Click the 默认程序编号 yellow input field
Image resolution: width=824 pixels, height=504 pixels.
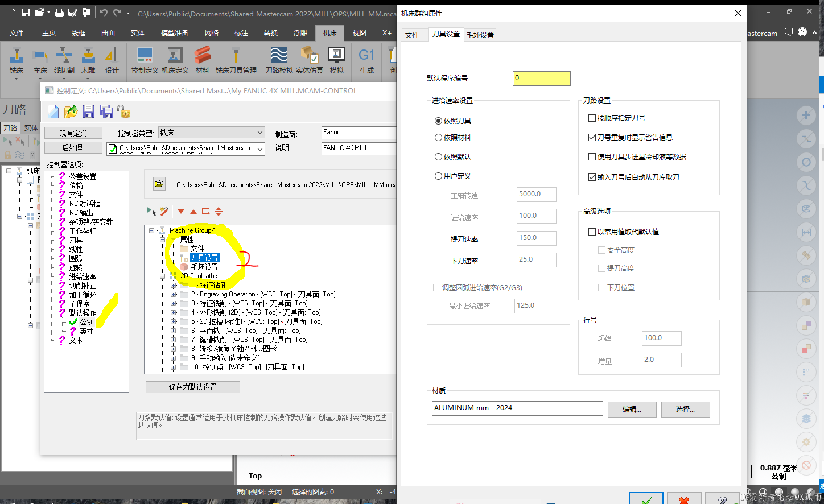coord(542,78)
